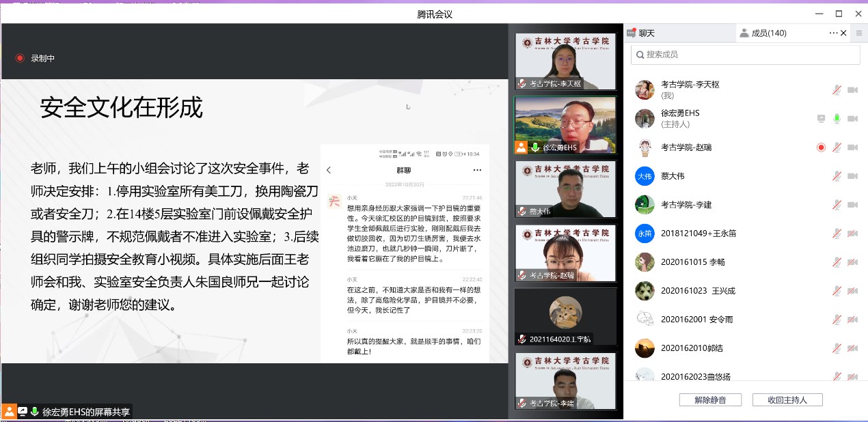Open the back chevron in the 群聊 screenshot

(329, 170)
